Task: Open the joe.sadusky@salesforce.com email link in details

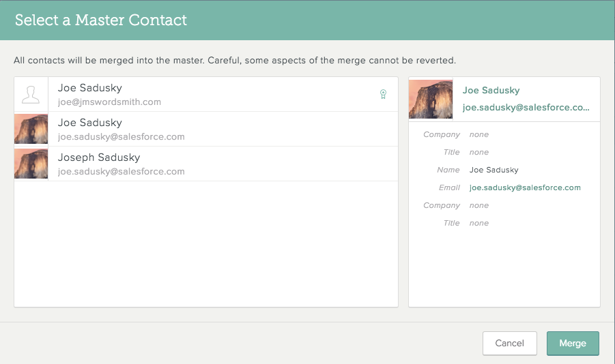Action: [525, 187]
